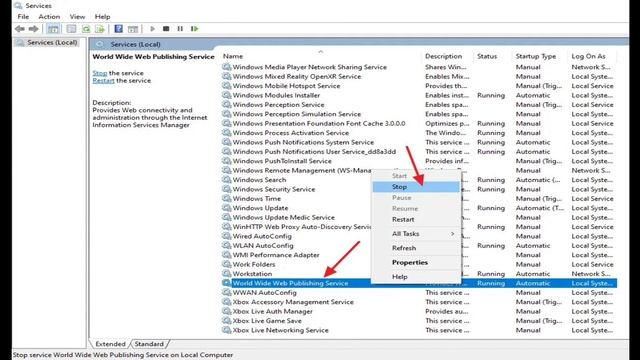The width and height of the screenshot is (640, 360).
Task: Click the gear icon of WLAN AutoConfig
Action: point(227,245)
